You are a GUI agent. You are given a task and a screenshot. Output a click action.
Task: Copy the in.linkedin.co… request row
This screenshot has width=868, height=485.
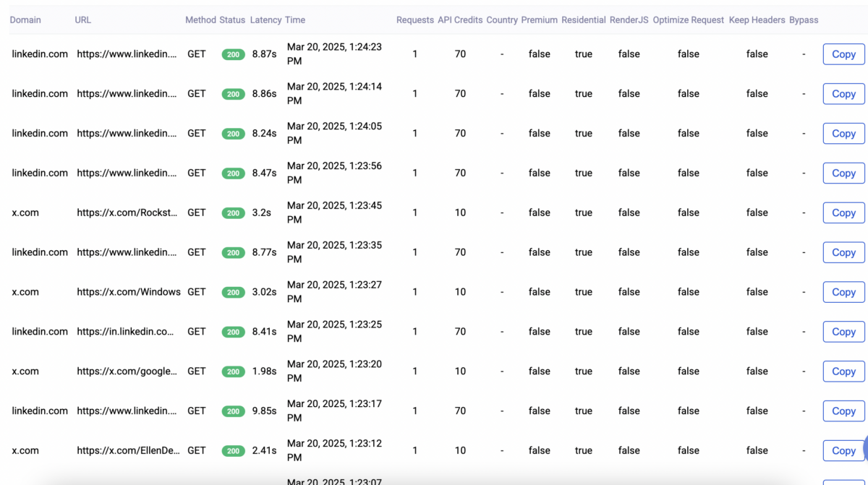[843, 332]
